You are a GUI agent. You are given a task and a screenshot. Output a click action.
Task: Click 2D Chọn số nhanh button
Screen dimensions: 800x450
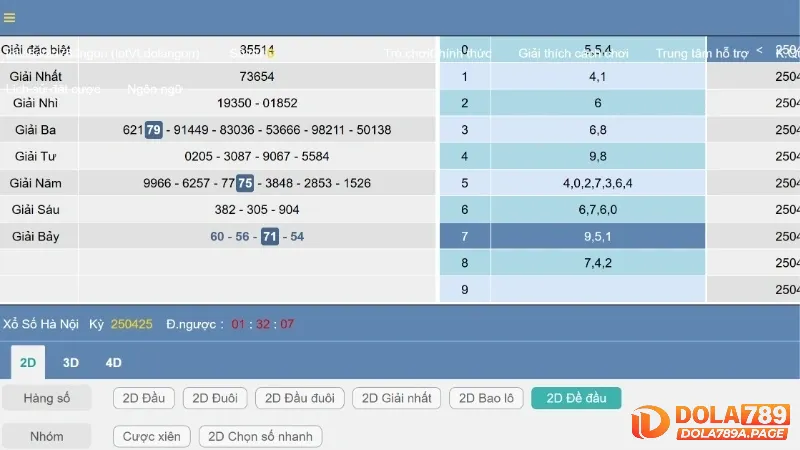[x=260, y=436]
